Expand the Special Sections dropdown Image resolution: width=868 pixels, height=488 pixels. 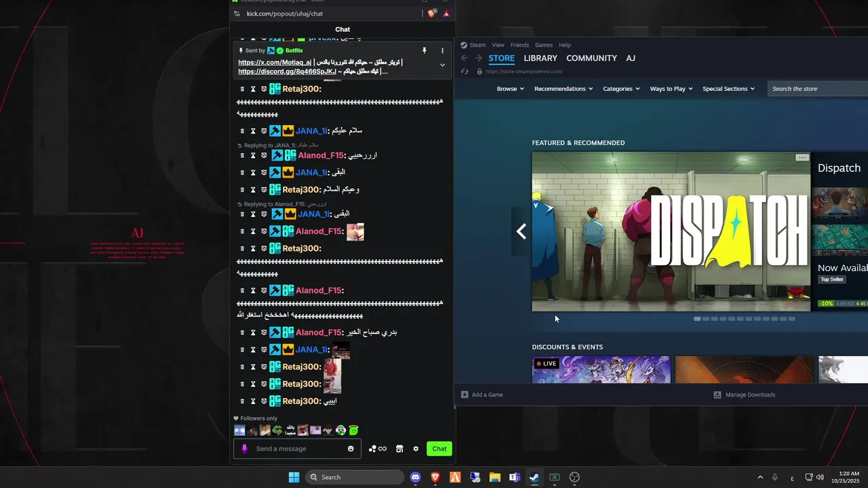(728, 89)
